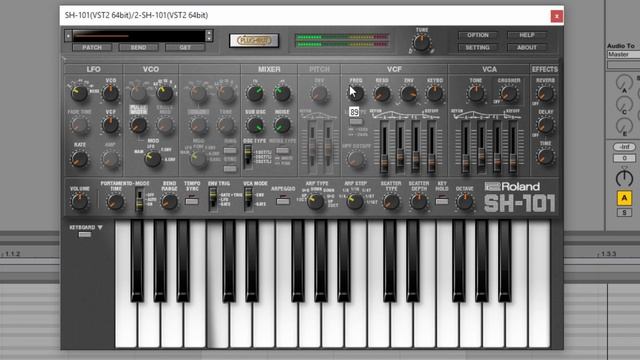Click the LFO RATE knob
640x360 pixels.
pos(79,159)
